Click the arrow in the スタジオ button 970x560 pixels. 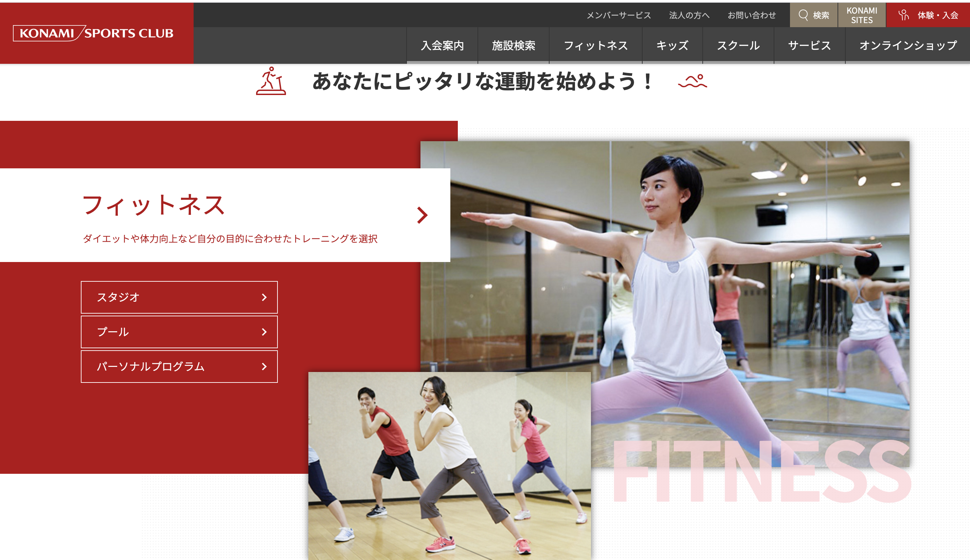point(264,297)
